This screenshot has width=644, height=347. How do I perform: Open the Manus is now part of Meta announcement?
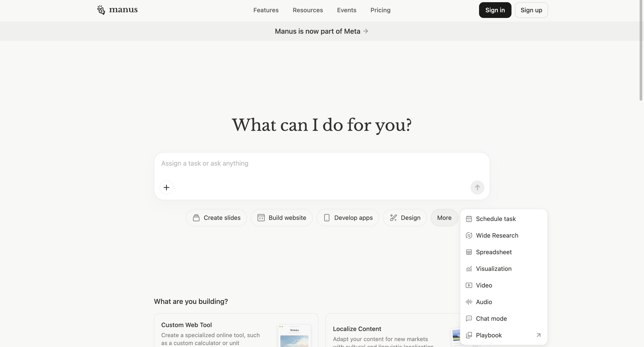322,31
